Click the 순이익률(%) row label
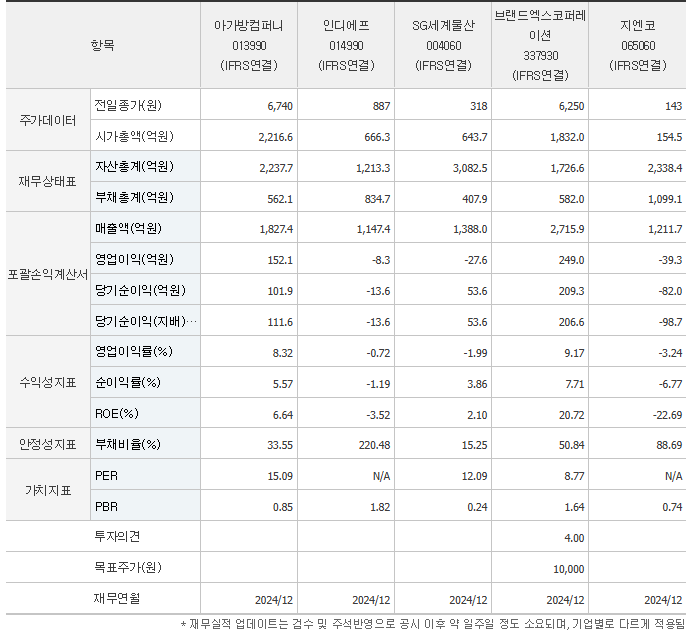Viewport: 695px width, 632px height. [x=128, y=382]
